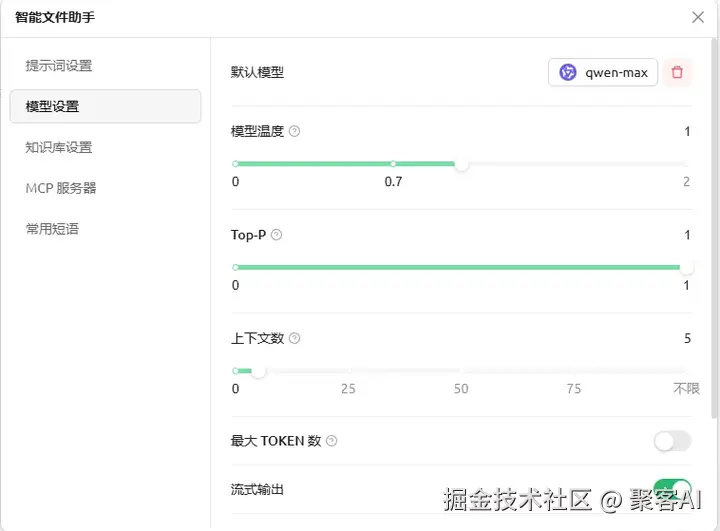The height and width of the screenshot is (531, 720).
Task: Click help icon next to 上下文数
Action: tap(295, 339)
